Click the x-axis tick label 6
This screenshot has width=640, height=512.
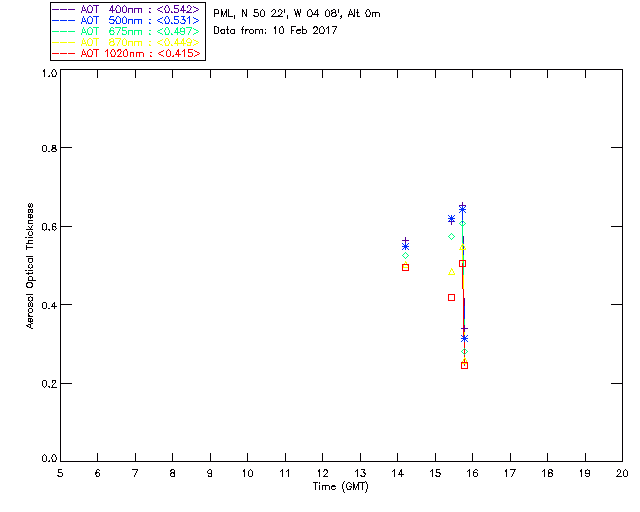click(x=98, y=473)
